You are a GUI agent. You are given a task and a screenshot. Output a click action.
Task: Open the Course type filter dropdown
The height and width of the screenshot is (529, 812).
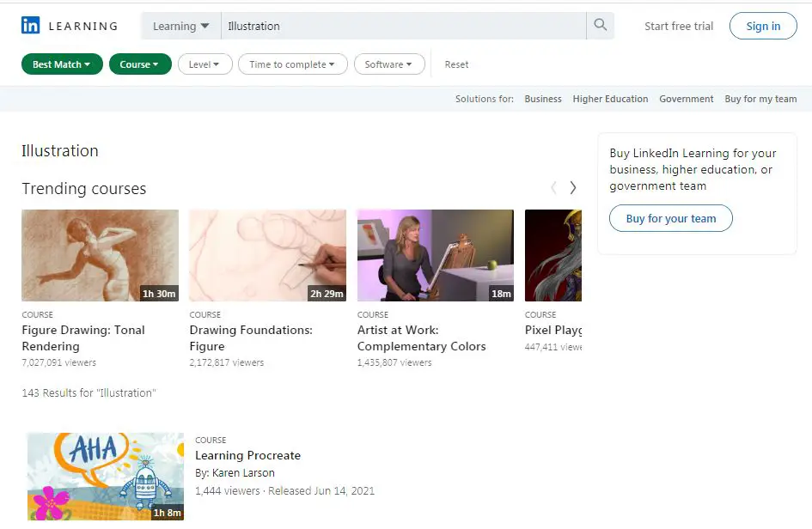[139, 64]
